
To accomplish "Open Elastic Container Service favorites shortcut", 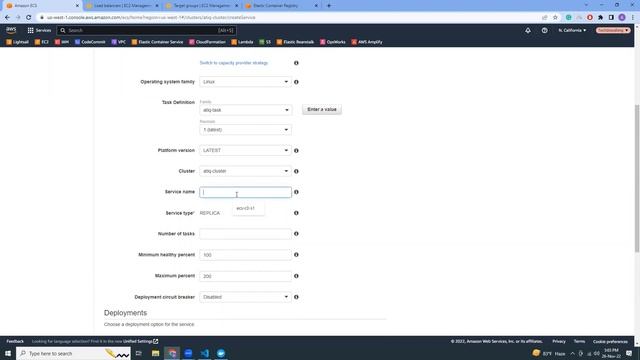I will (x=157, y=42).
